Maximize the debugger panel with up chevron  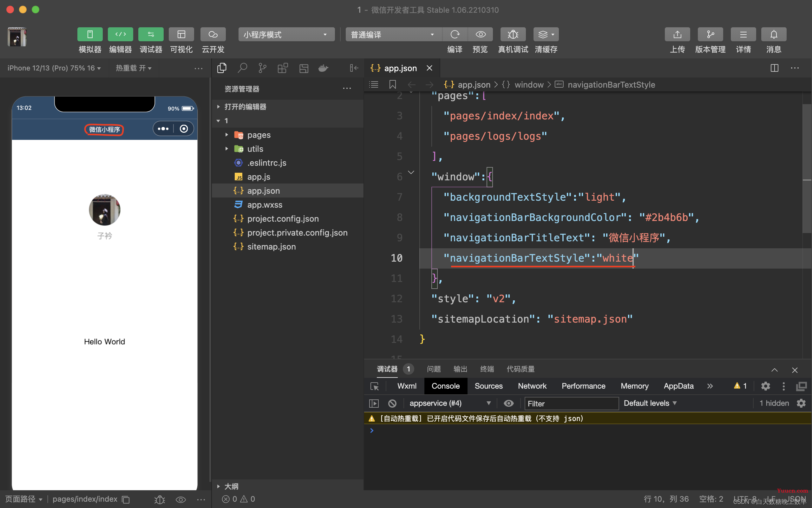point(775,370)
